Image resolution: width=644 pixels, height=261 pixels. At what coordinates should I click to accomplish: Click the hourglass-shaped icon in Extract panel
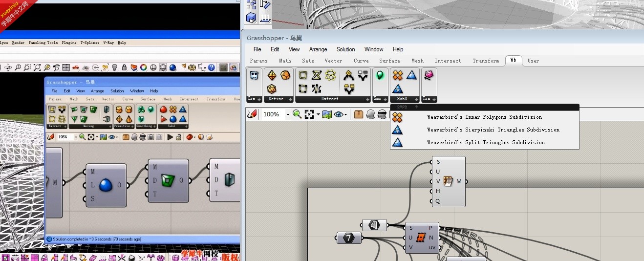tap(317, 75)
